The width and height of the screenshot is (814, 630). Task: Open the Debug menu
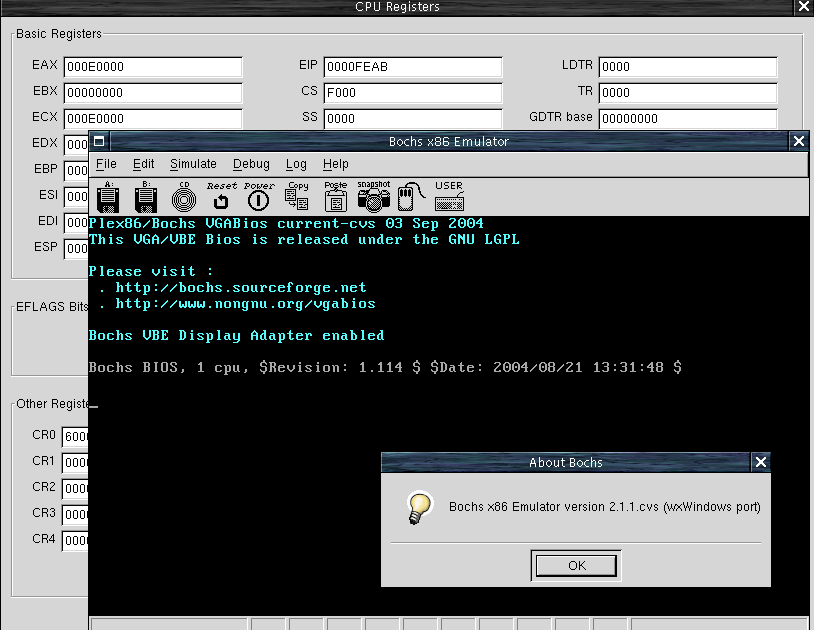(x=251, y=164)
